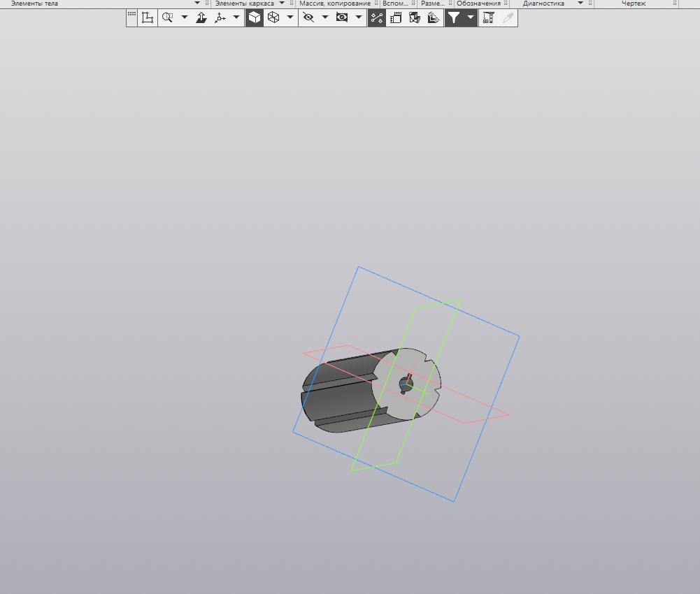Expand the hide objects dropdown arrow
700x594 pixels.
[x=325, y=17]
